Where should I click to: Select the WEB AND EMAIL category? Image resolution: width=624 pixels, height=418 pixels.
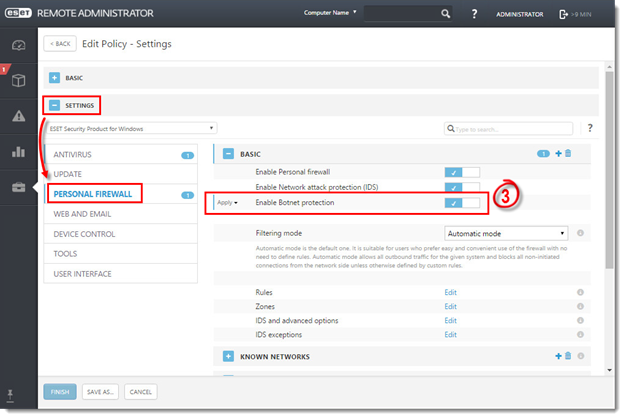pos(121,214)
